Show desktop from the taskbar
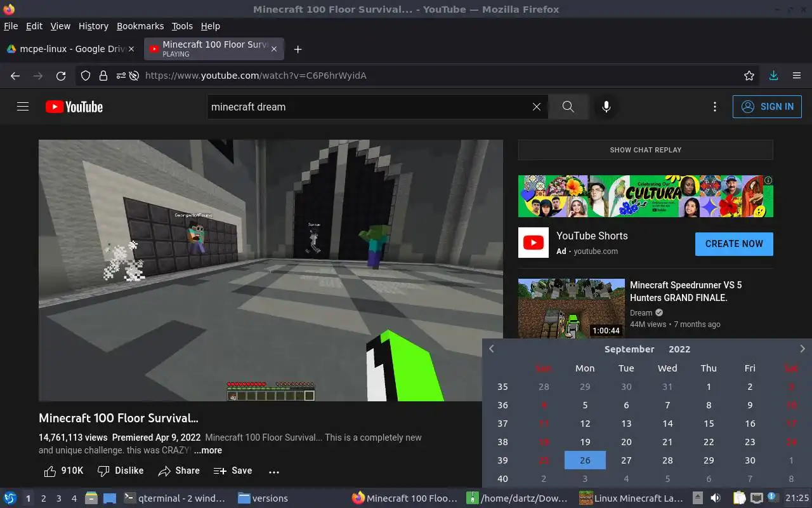Image resolution: width=812 pixels, height=508 pixels. coord(109,498)
